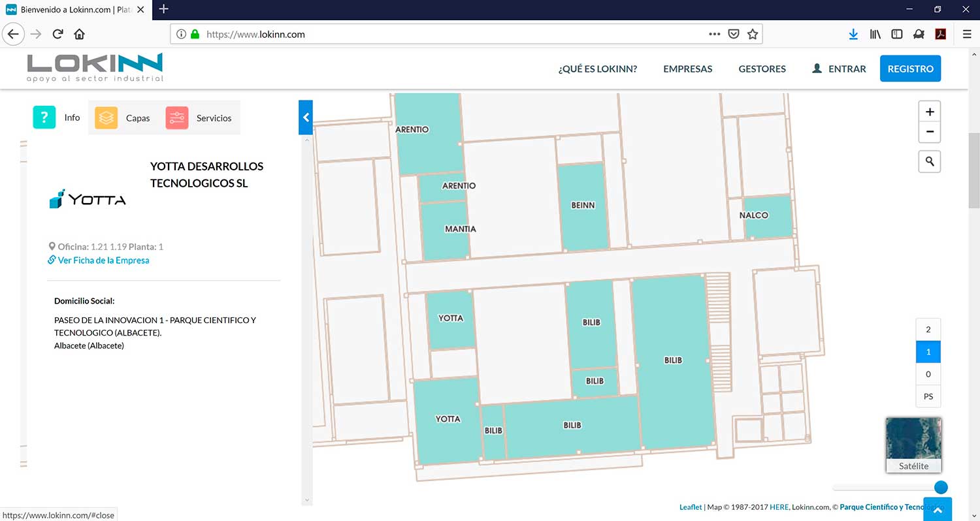The height and width of the screenshot is (521, 980).
Task: Click the orange Capas layers icon
Action: click(x=106, y=118)
